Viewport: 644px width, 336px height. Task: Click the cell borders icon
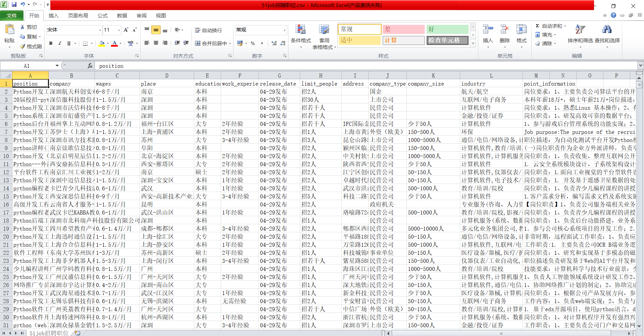pyautogui.click(x=85, y=43)
